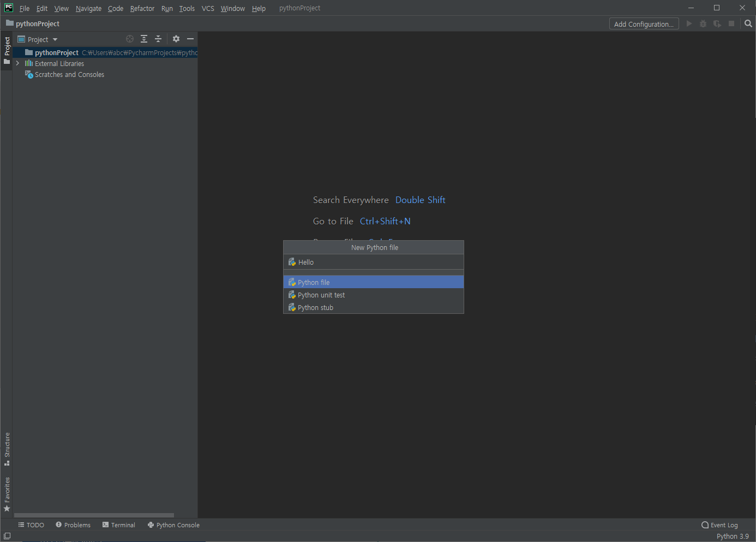Viewport: 756px width, 542px height.
Task: Click Double Shift shortcut link
Action: [x=420, y=200]
